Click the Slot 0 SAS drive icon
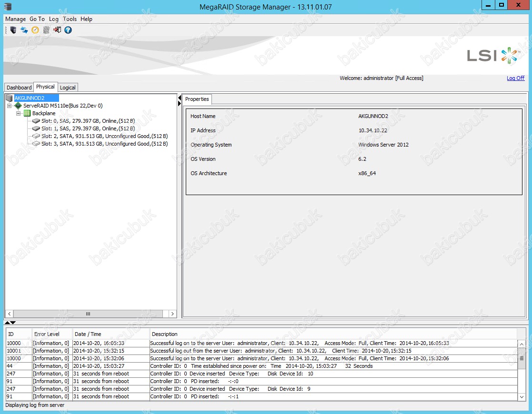Screen dimensions: 532x414 click(x=36, y=121)
